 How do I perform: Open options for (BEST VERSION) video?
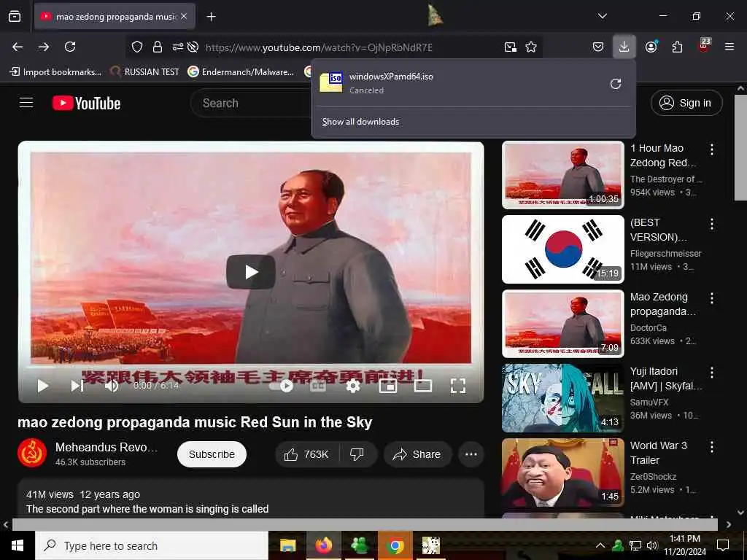[712, 224]
